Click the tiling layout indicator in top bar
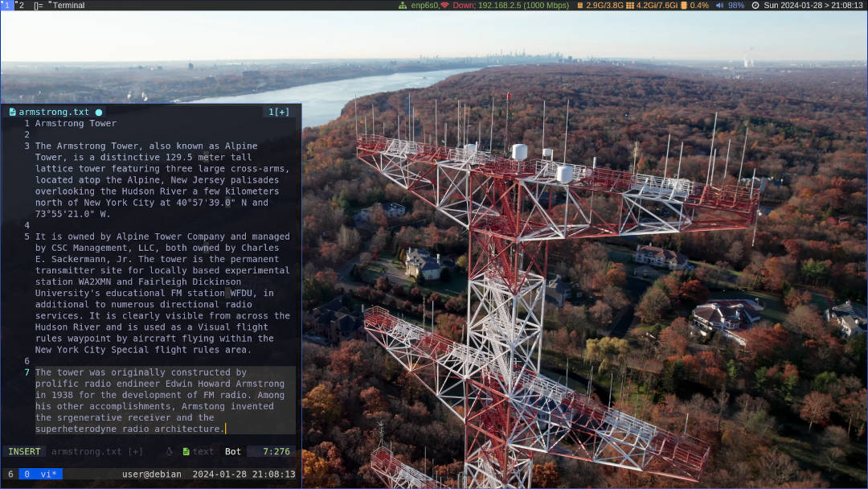 point(39,6)
